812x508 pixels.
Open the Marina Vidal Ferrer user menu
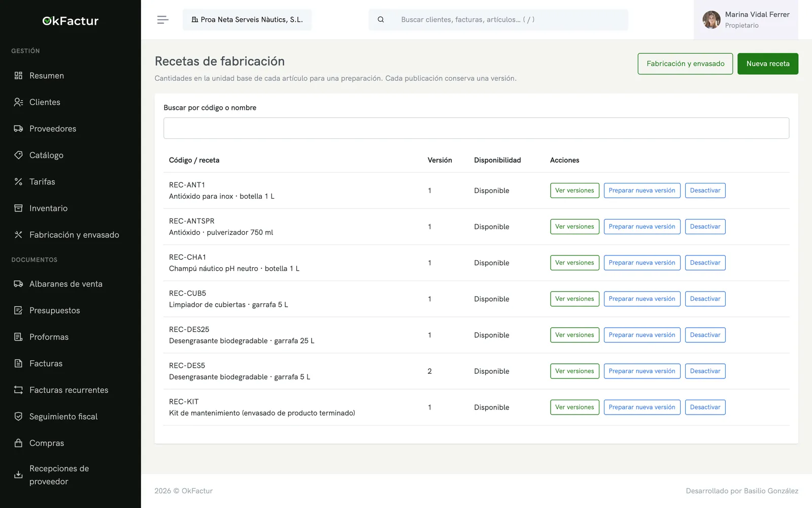click(746, 20)
